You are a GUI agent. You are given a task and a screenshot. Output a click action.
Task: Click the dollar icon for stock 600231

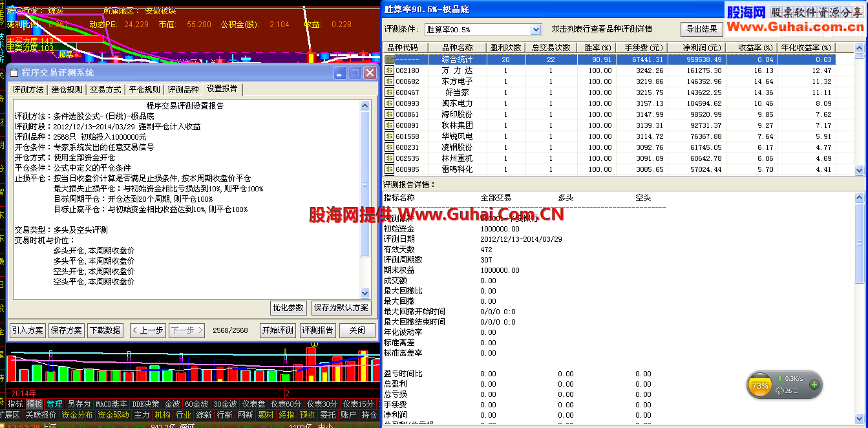(389, 147)
